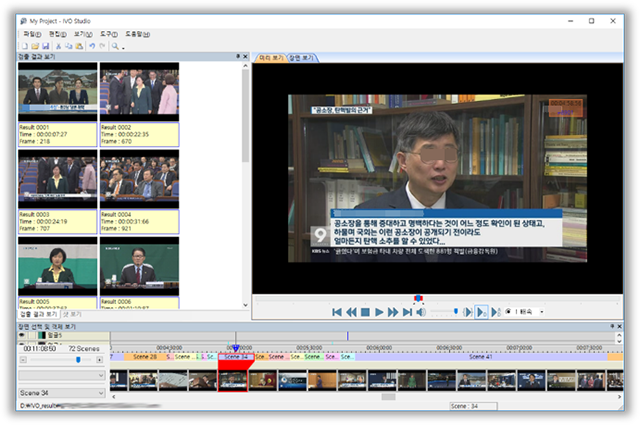Click the New file toolbar icon

[24, 46]
